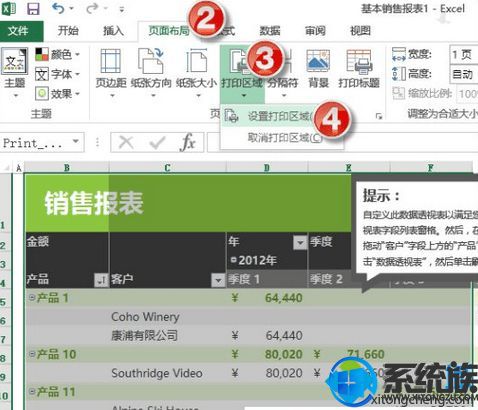Open the 颜色 theme colors dropdown
Screen dimensions: 478x410
[57, 54]
